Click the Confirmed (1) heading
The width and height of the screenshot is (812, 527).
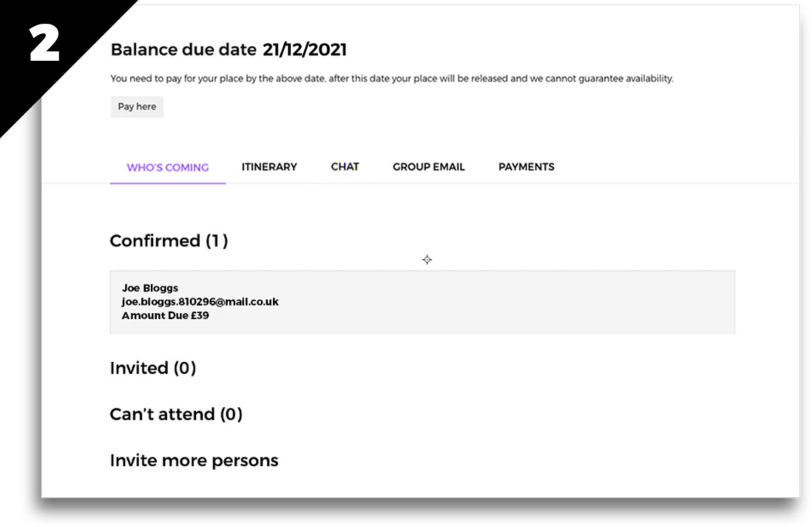(x=169, y=241)
